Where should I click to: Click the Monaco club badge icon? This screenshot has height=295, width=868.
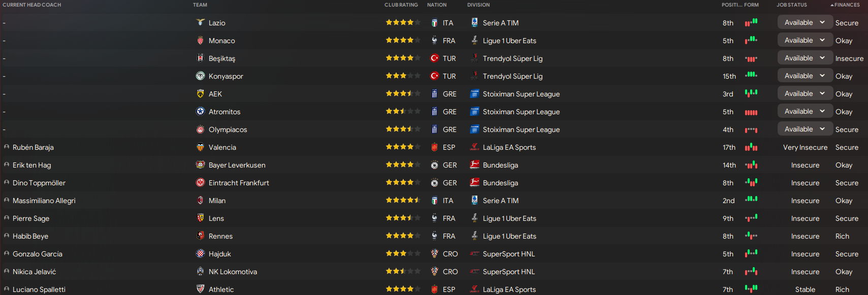point(201,41)
